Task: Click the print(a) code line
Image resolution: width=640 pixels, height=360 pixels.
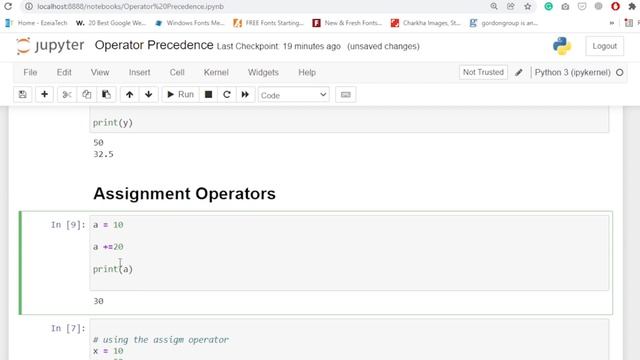Action: tap(113, 269)
